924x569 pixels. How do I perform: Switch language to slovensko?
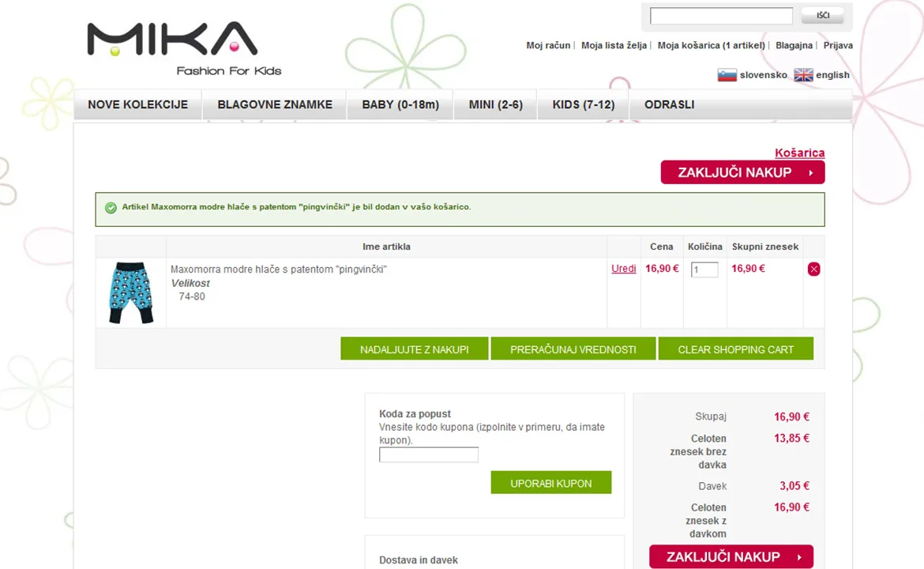pos(763,75)
